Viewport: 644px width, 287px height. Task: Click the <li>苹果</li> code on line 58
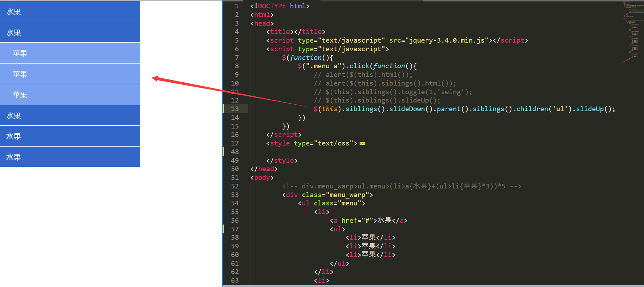370,238
